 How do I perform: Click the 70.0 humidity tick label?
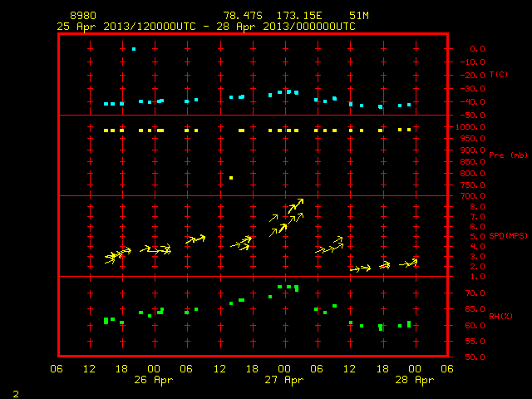click(x=475, y=293)
